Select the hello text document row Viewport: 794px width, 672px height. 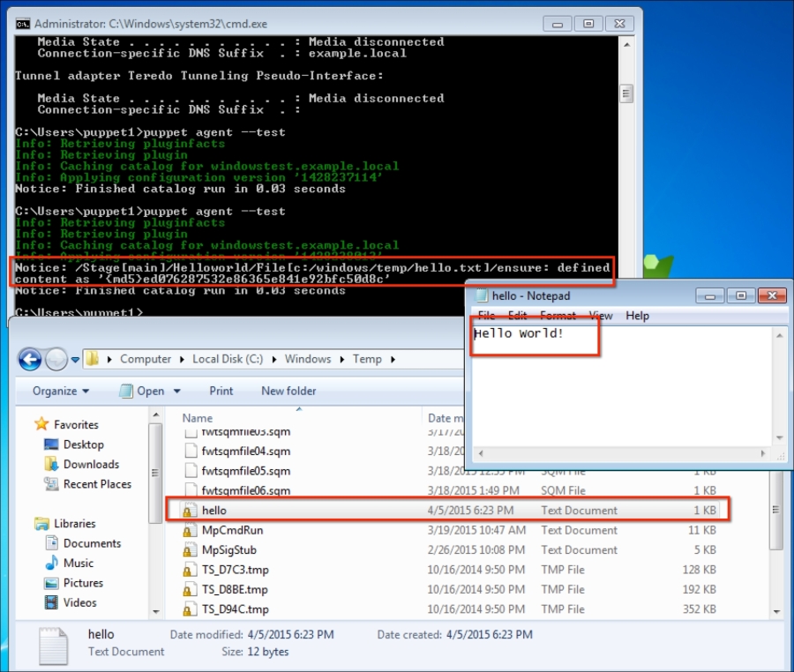[214, 511]
